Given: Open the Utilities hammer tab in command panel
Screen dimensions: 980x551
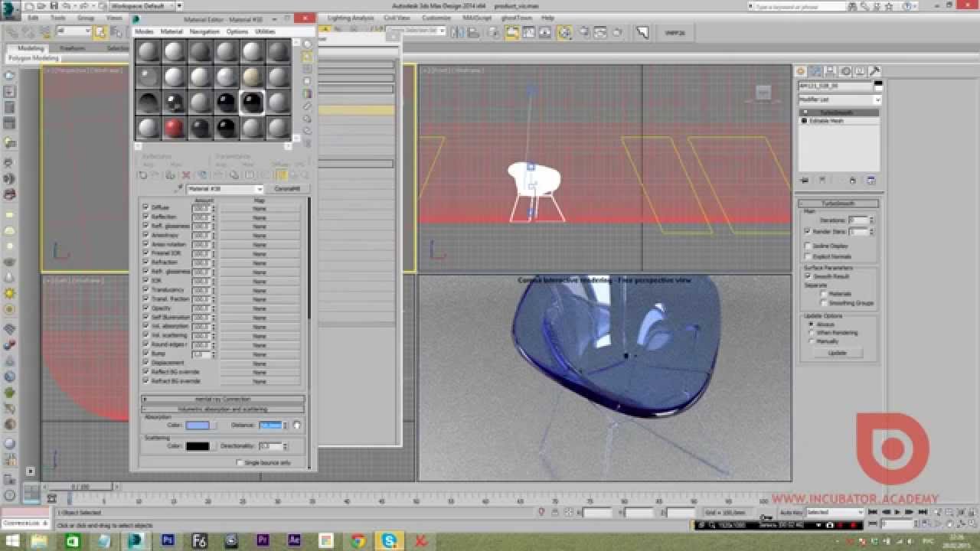Looking at the screenshot, I should 875,71.
